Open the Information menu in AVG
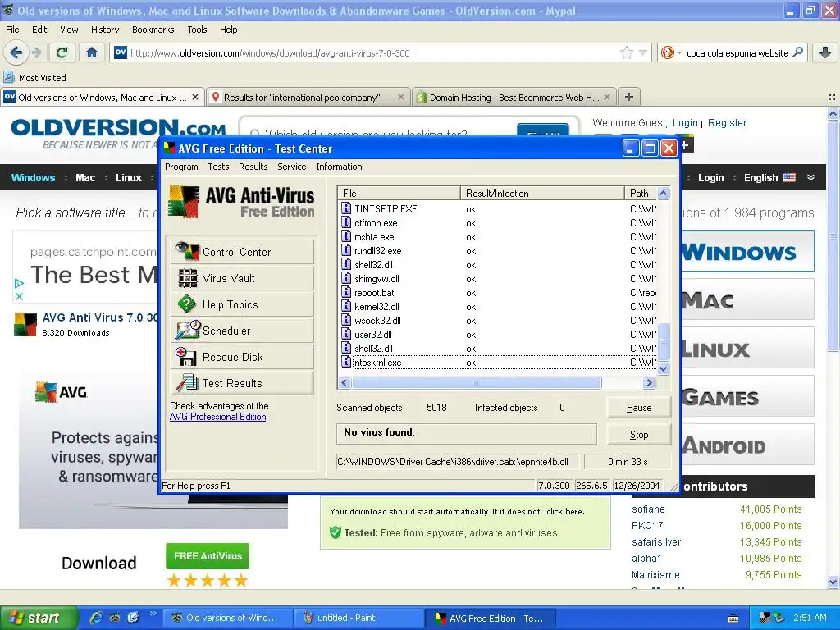The image size is (840, 630). [339, 167]
